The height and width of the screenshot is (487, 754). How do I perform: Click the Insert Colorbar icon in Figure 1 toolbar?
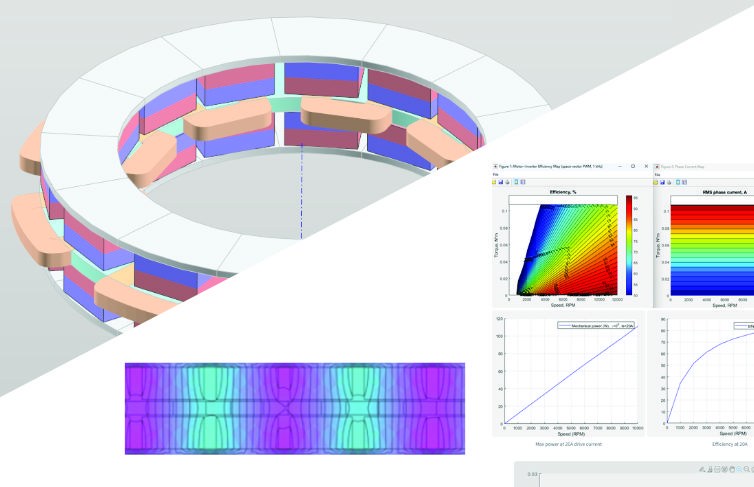(x=523, y=182)
